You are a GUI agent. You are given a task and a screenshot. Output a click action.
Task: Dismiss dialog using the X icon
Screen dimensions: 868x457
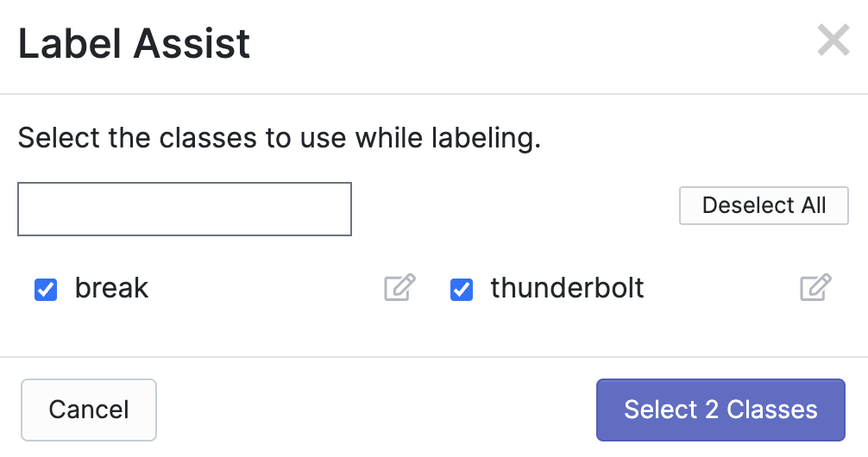pyautogui.click(x=833, y=41)
